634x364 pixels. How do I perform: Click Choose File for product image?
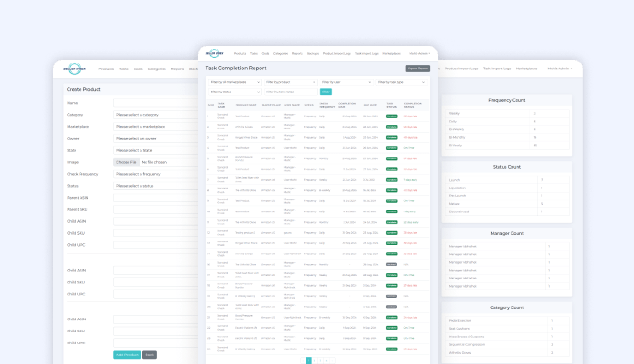(126, 162)
